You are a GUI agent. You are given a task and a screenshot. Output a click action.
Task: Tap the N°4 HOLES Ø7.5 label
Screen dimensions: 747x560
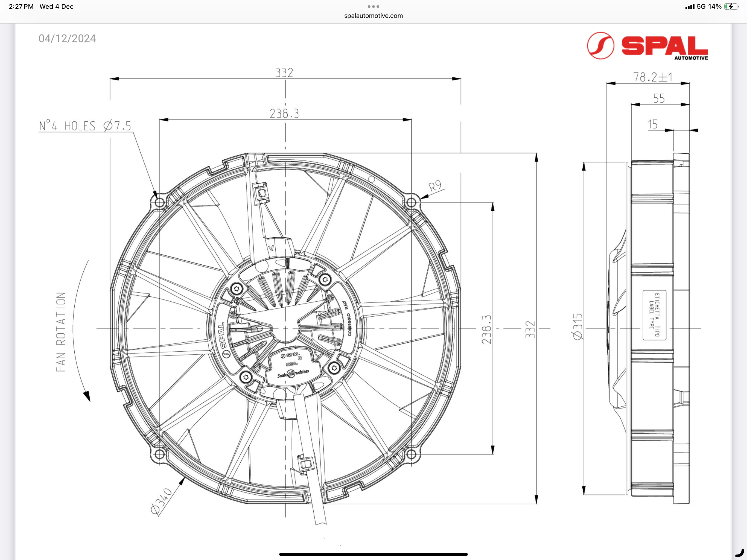tap(85, 126)
